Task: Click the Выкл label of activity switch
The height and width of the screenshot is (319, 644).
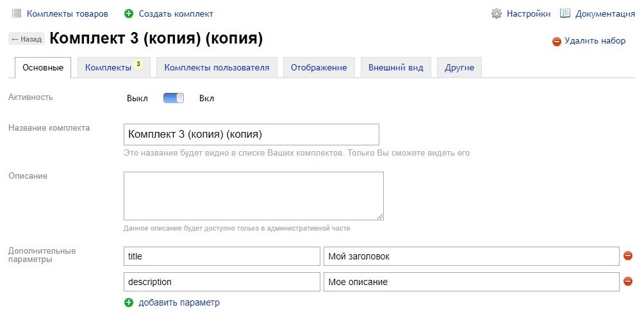Action: tap(137, 99)
